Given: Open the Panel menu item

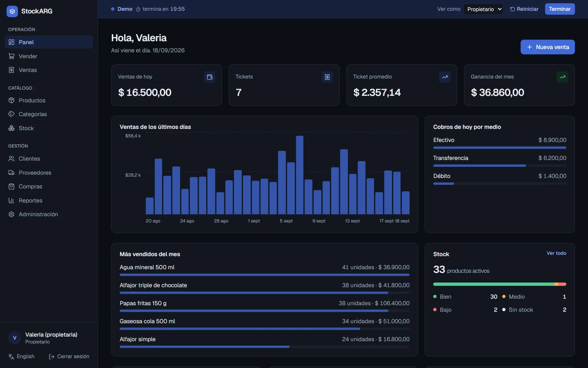Looking at the screenshot, I should click(x=49, y=42).
